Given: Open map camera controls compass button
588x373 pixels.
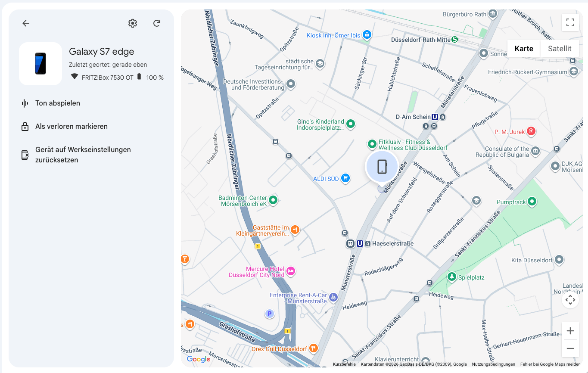Looking at the screenshot, I should (x=570, y=300).
